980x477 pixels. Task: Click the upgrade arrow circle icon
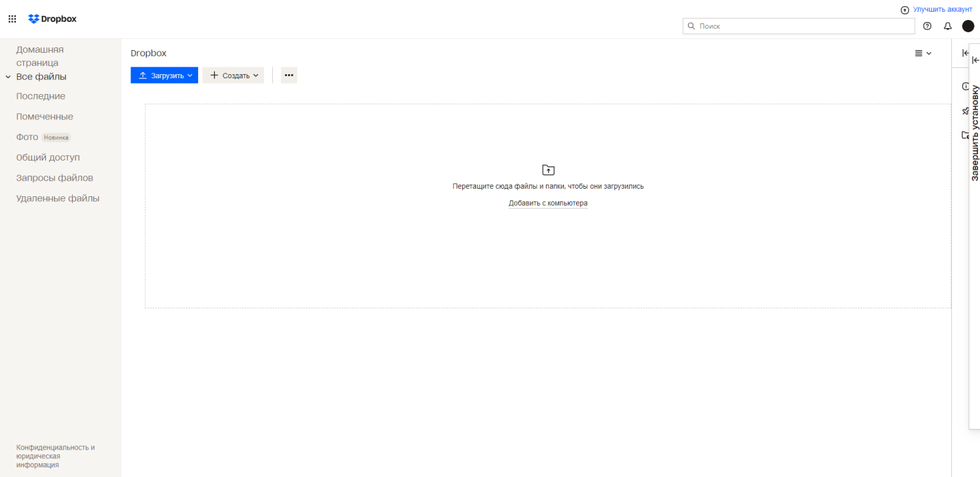[x=905, y=10]
